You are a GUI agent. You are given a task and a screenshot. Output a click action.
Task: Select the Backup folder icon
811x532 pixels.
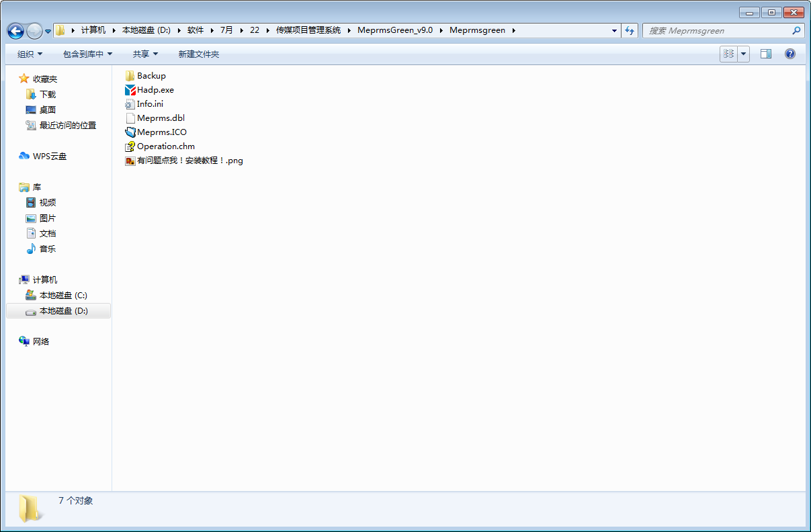130,76
